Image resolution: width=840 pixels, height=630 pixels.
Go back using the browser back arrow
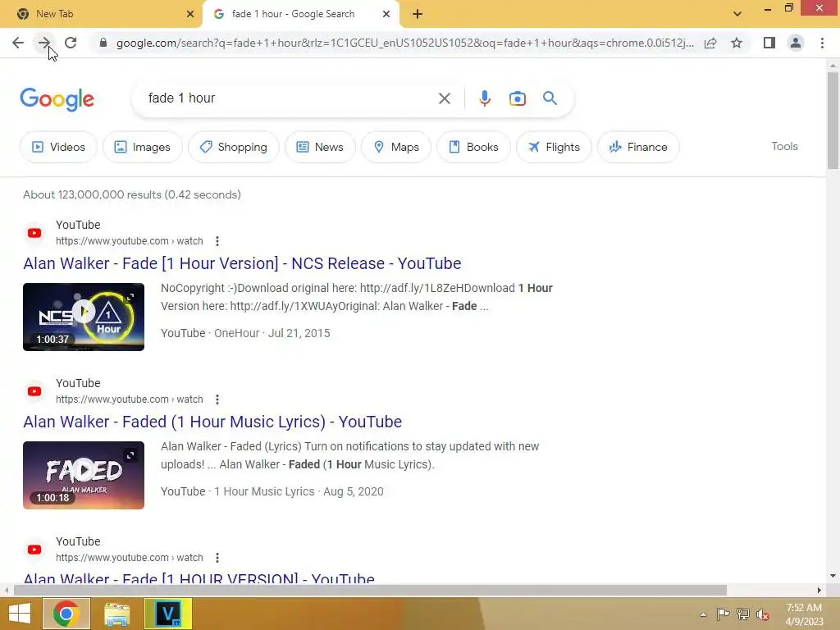[18, 43]
